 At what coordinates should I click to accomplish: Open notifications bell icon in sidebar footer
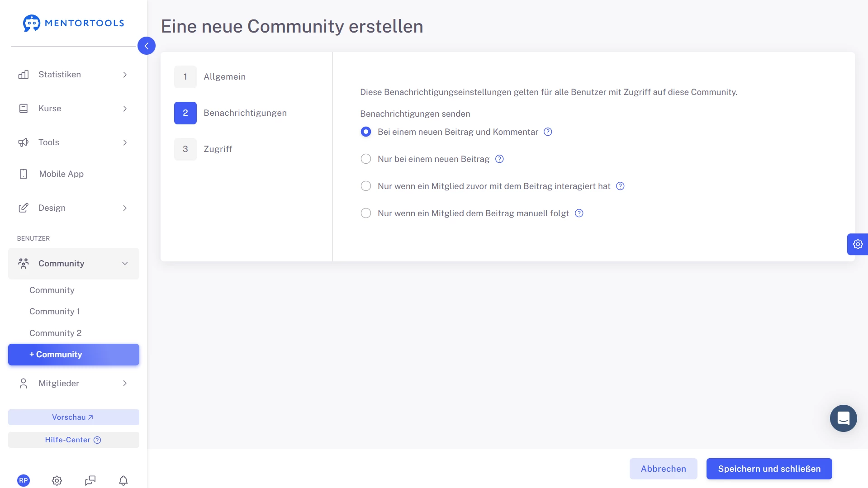(123, 480)
